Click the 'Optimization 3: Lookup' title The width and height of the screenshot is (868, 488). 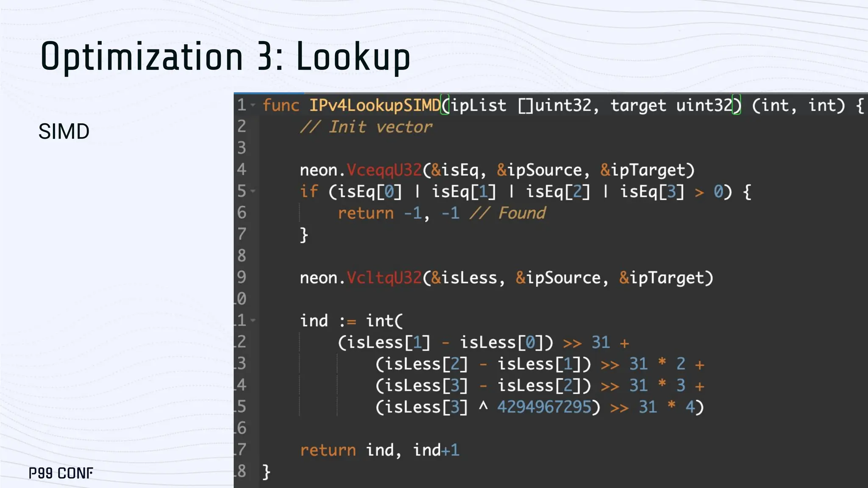click(x=225, y=57)
